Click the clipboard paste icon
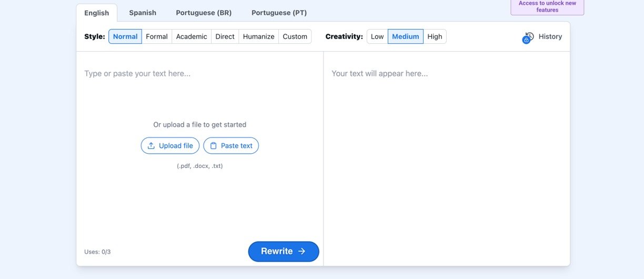Viewport: 644px width, 279px height. point(213,146)
